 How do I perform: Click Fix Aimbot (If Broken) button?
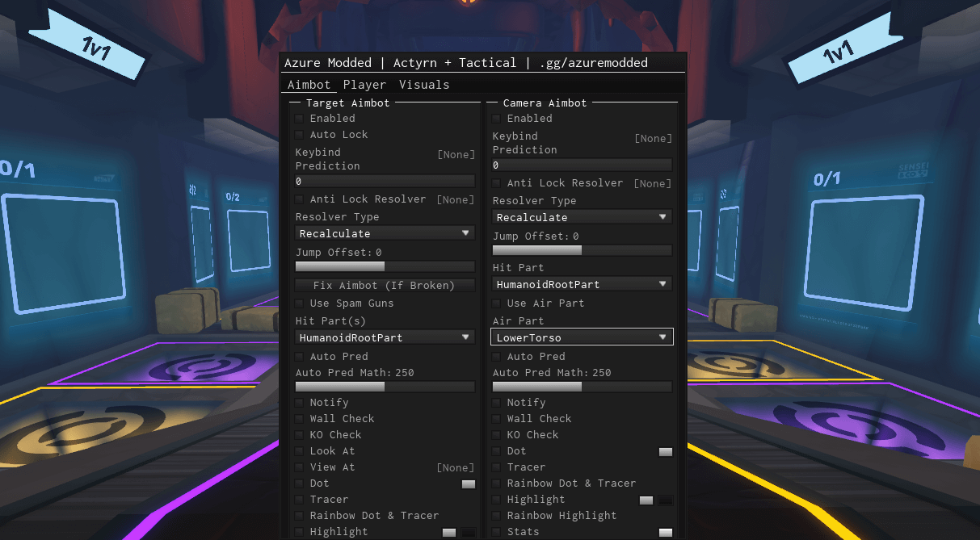pyautogui.click(x=385, y=285)
